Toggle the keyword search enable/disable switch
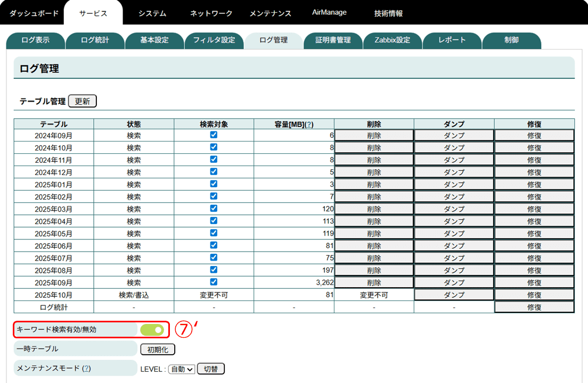This screenshot has height=383, width=588. pos(152,330)
